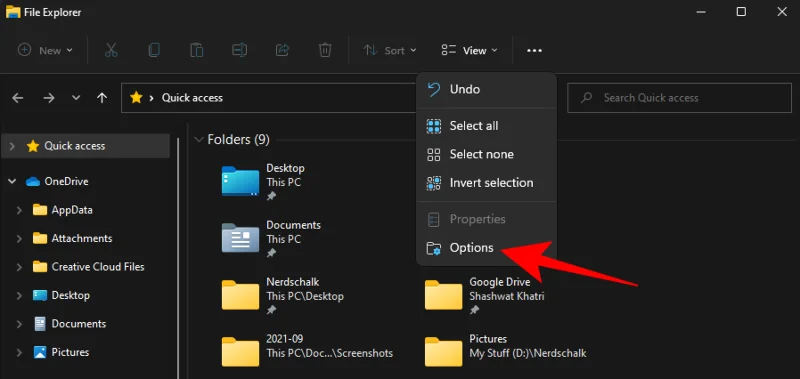Click the Quick access address bar
This screenshot has height=379, width=800.
coord(269,98)
